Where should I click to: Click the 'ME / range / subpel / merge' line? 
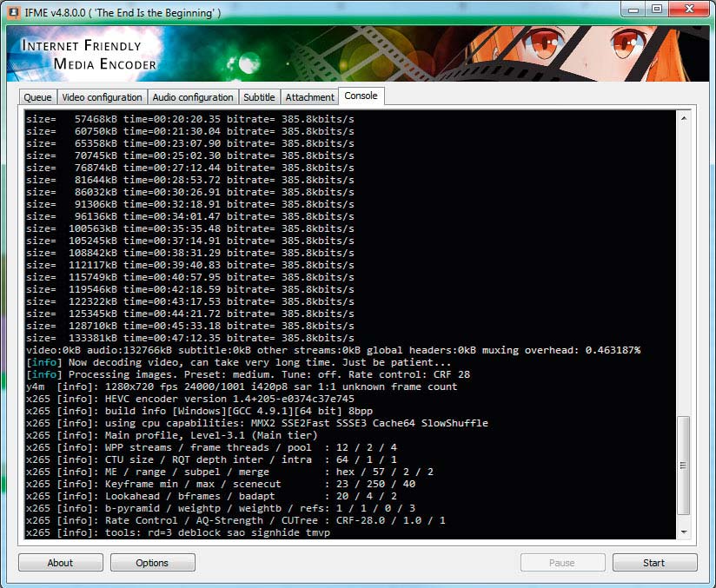point(229,472)
